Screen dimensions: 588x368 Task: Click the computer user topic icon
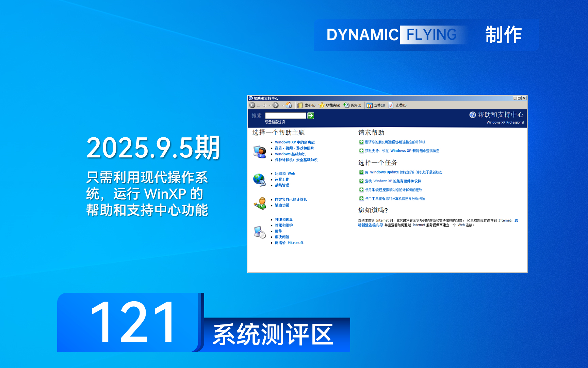pos(260,152)
